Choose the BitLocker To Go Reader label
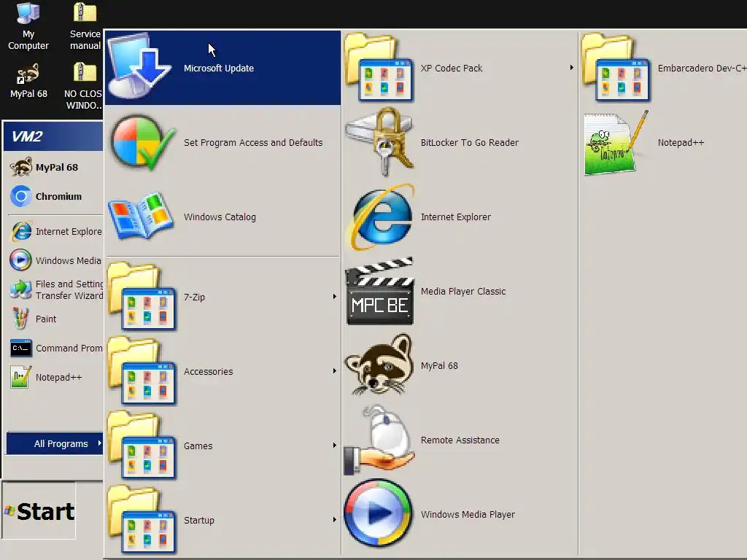Image resolution: width=747 pixels, height=560 pixels. coord(470,142)
